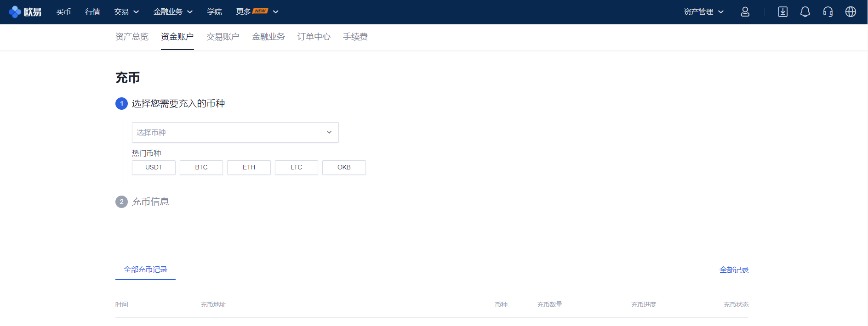Select the LTC hot coin button
The height and width of the screenshot is (326, 868).
(297, 168)
